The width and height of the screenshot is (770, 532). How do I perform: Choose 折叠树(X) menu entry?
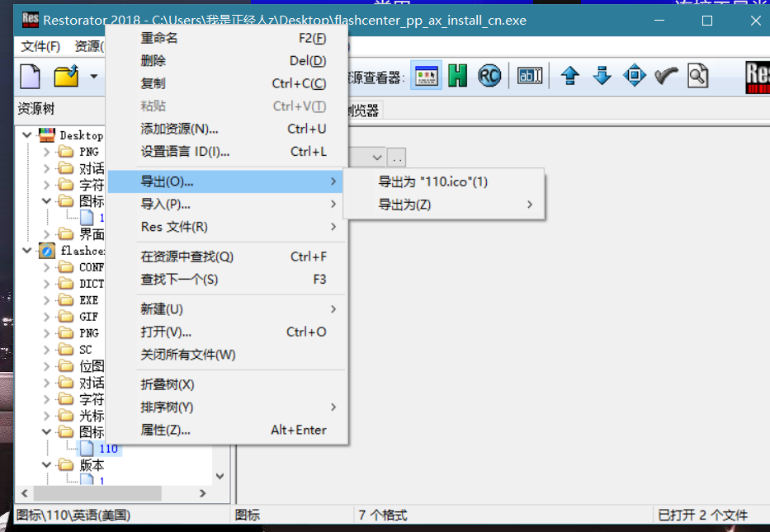[x=227, y=384]
